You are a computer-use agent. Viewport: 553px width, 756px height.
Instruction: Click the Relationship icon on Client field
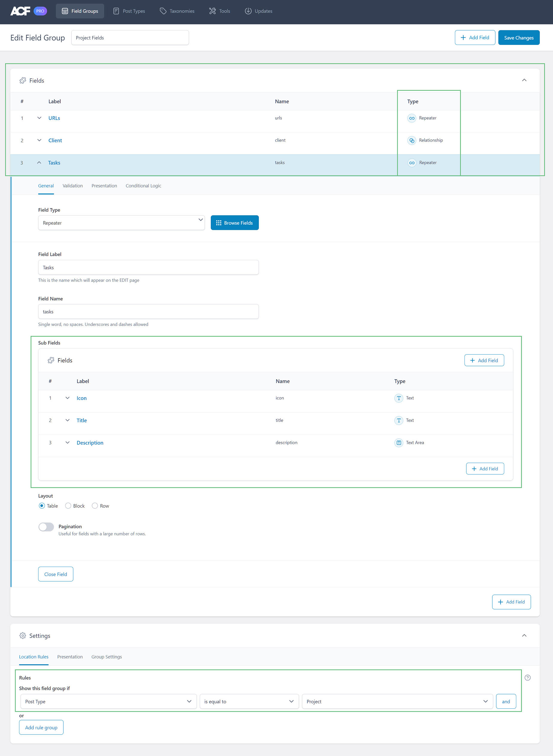click(411, 140)
